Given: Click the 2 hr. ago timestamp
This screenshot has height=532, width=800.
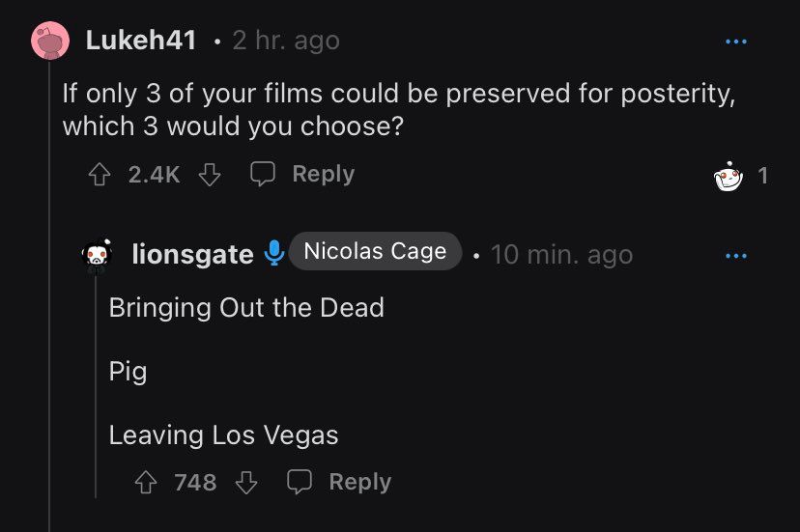Looking at the screenshot, I should pos(286,41).
